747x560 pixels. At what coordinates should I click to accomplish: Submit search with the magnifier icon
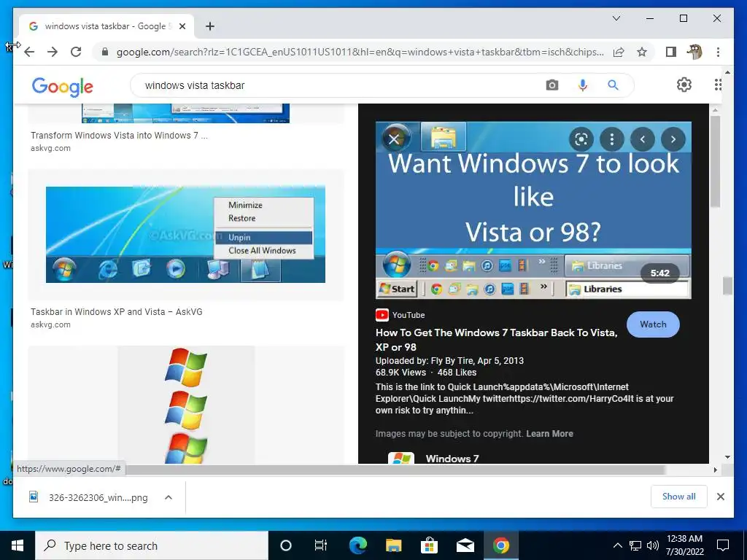[x=613, y=85]
